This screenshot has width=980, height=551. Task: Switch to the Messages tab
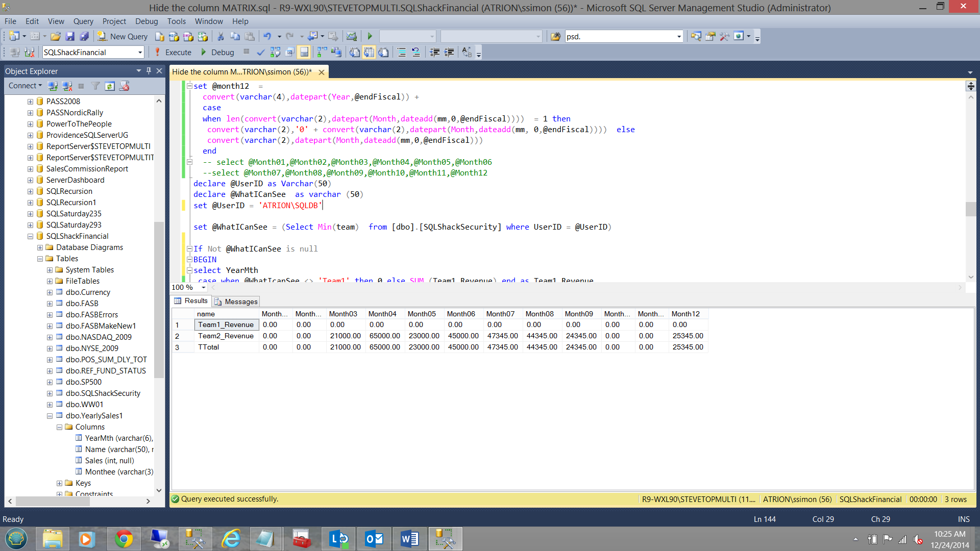pos(236,302)
